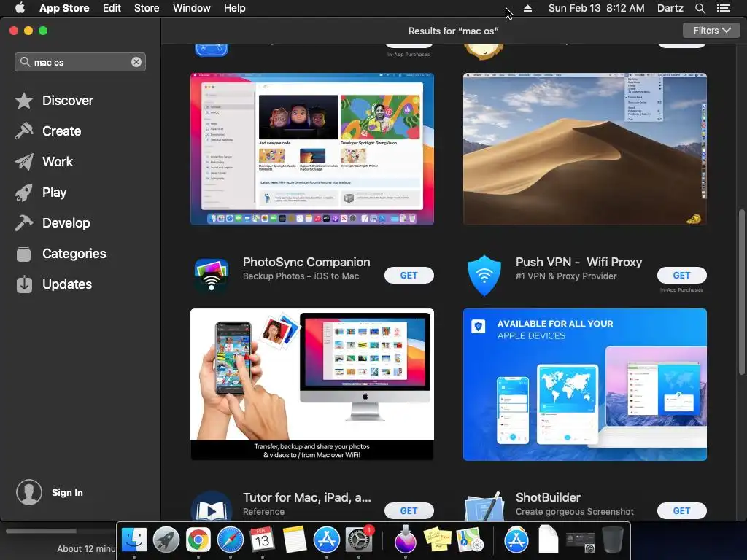Open the Updates section
747x560 pixels.
pyautogui.click(x=53, y=284)
